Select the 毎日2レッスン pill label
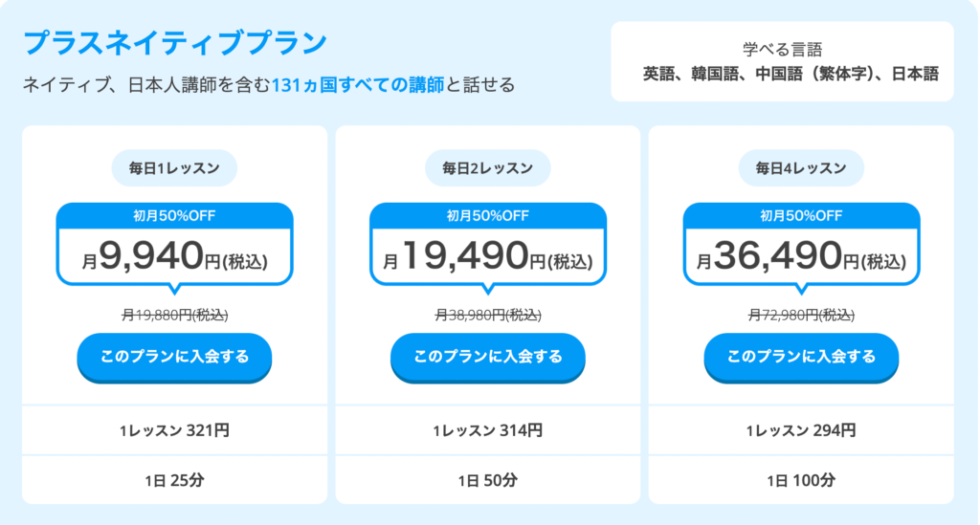 pyautogui.click(x=488, y=168)
